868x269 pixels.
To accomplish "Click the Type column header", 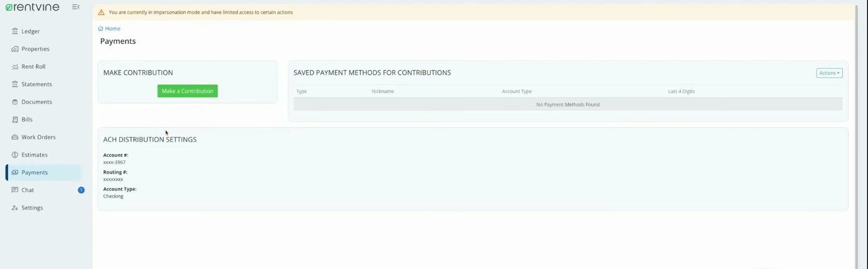I will pos(301,91).
